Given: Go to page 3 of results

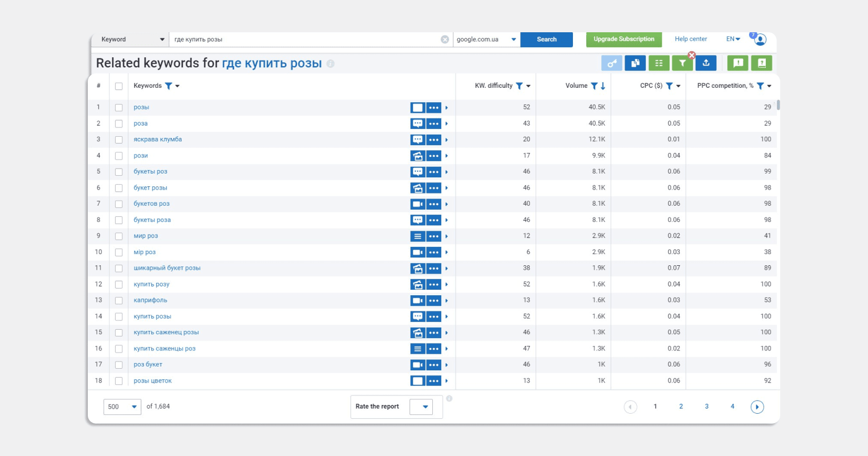Looking at the screenshot, I should 706,407.
